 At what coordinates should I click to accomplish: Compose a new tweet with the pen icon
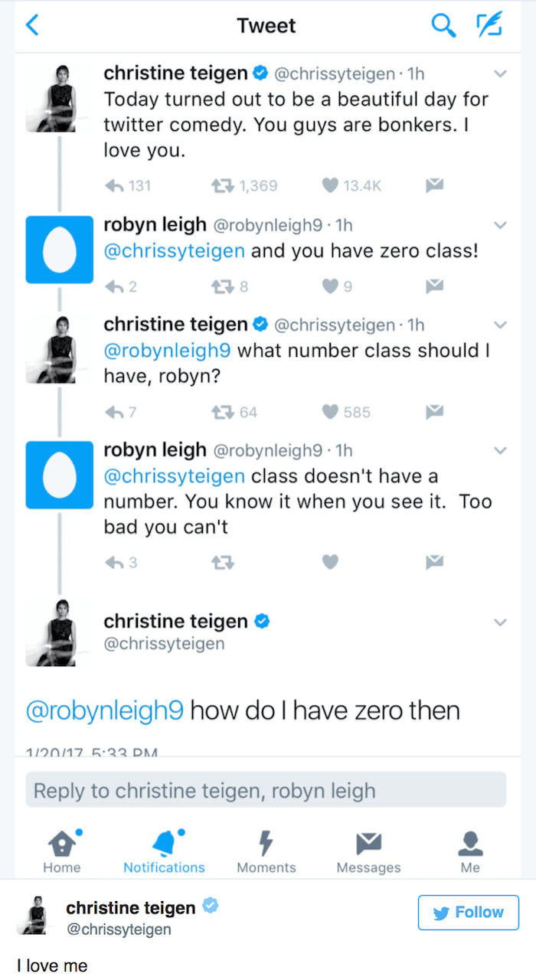pos(490,25)
